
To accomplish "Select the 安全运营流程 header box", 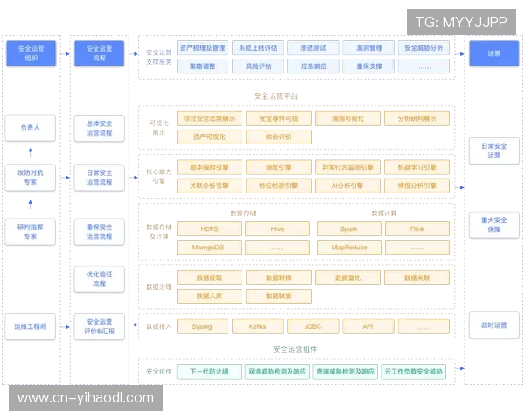I will point(98,54).
